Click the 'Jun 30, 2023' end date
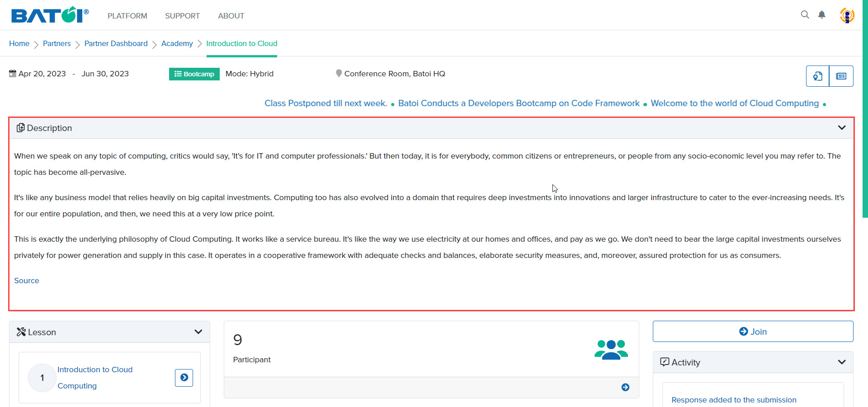 [105, 74]
